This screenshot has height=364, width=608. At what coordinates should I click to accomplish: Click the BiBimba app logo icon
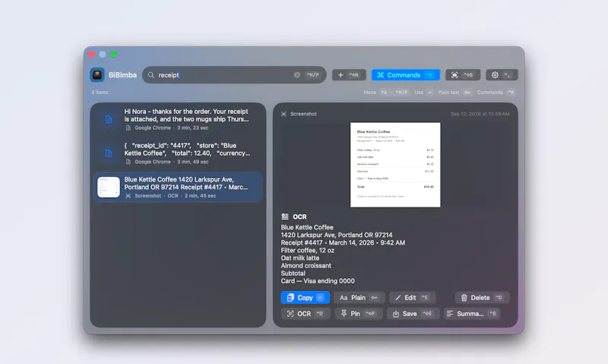click(x=97, y=74)
